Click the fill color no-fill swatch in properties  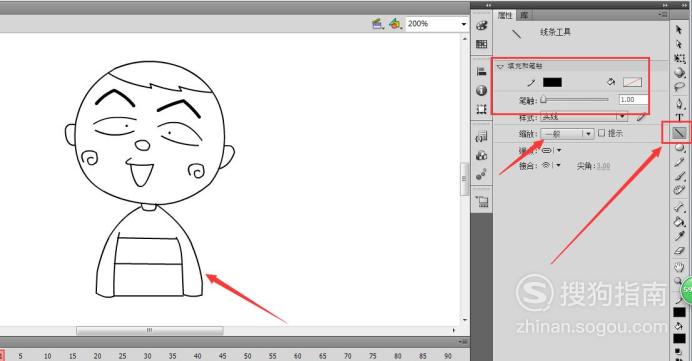pyautogui.click(x=632, y=82)
